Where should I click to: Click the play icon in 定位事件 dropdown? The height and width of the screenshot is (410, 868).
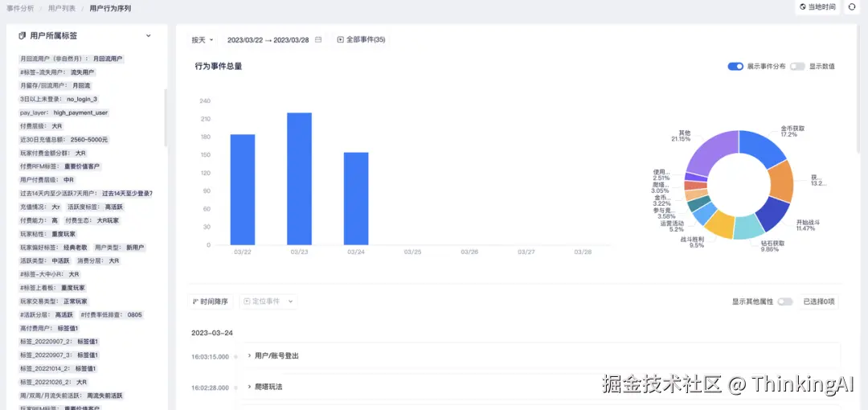point(247,301)
